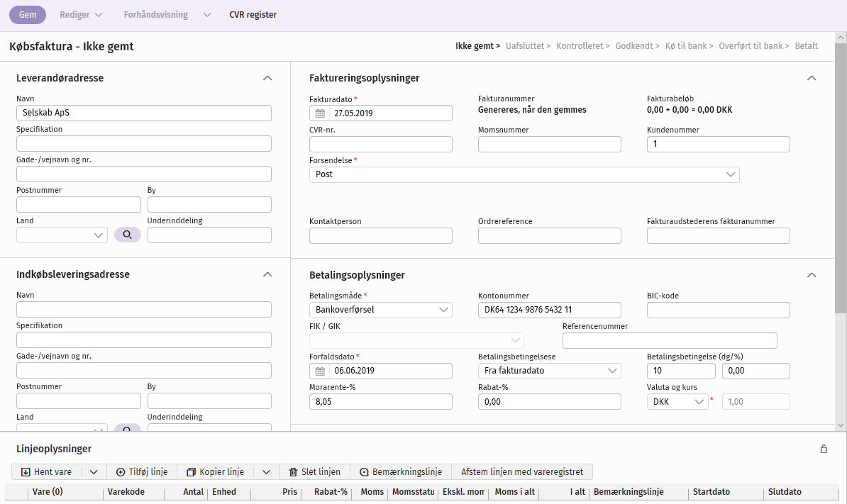Click the Kontonummer field
The height and width of the screenshot is (504, 847).
click(549, 310)
